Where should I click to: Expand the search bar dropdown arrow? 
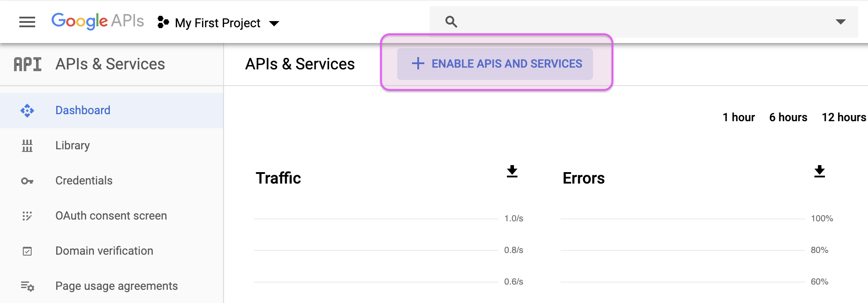[840, 22]
